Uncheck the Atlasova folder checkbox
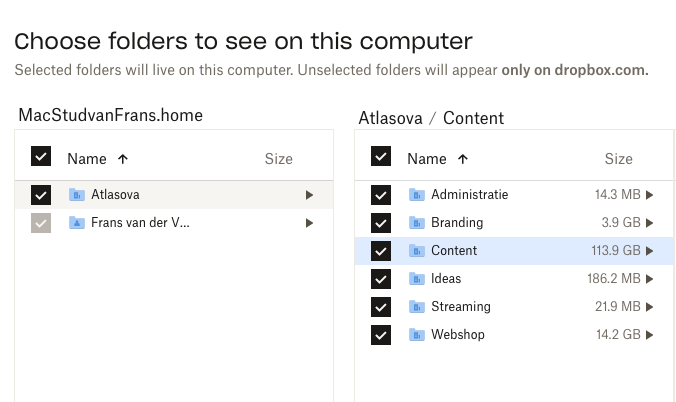 (40, 195)
